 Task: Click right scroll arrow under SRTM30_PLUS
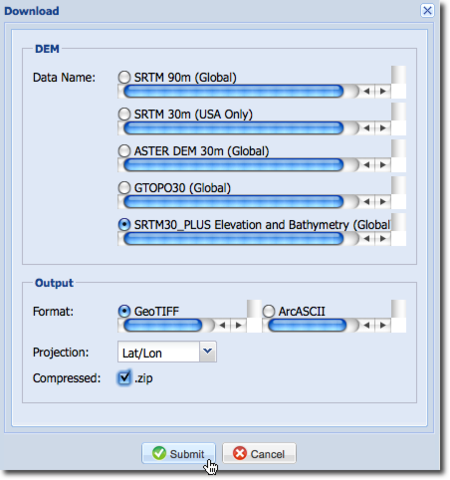[383, 238]
